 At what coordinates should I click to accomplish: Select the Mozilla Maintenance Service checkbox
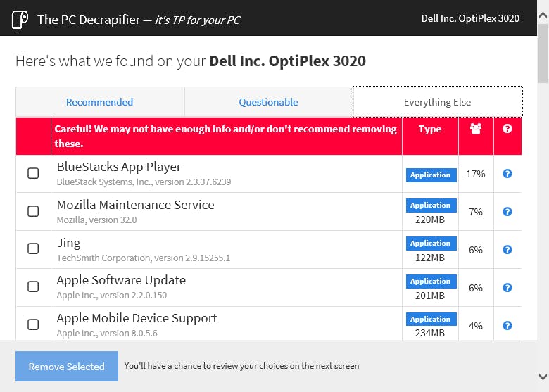point(33,211)
